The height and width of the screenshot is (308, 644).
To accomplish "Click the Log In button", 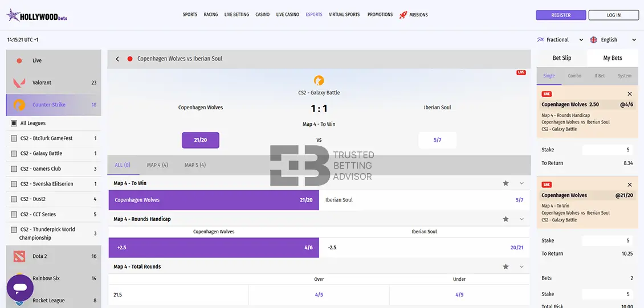I will coord(614,15).
